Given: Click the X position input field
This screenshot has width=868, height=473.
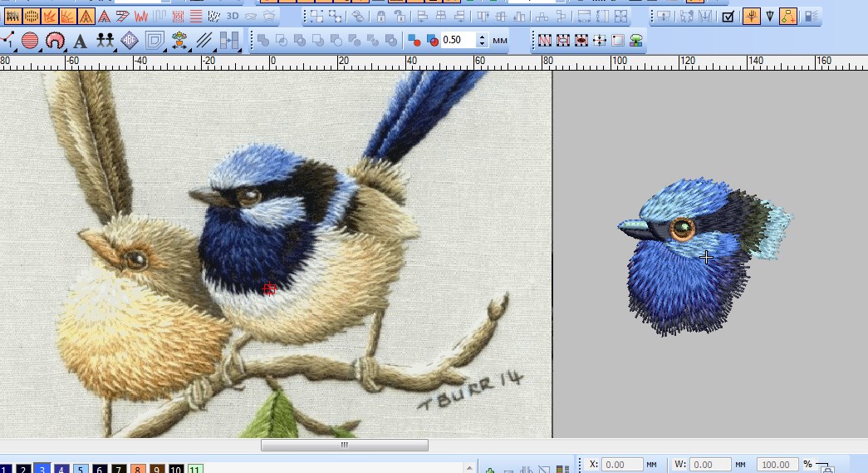Looking at the screenshot, I should point(623,465).
